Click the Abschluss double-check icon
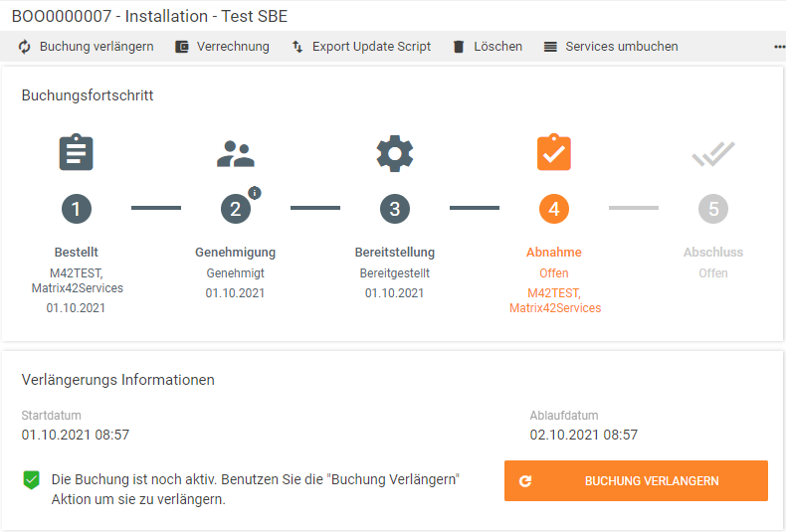Screen dimensions: 786x532 713,154
